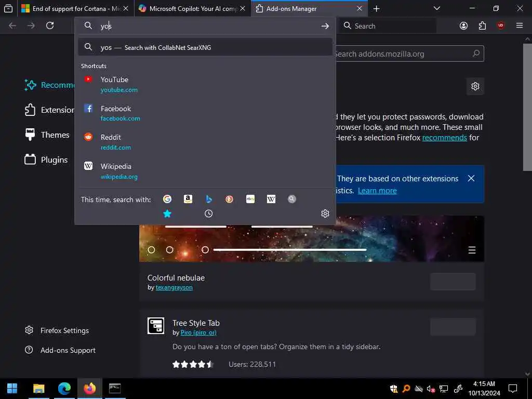Close the End of support for Cortana tab

coord(126,9)
